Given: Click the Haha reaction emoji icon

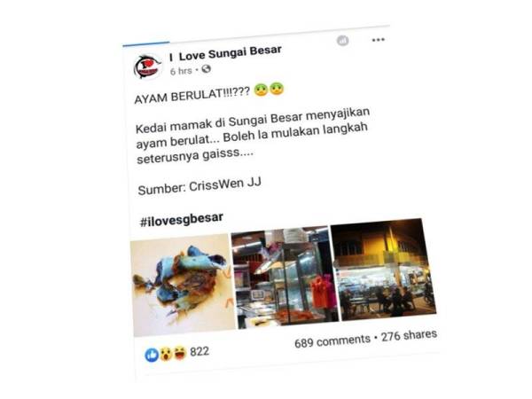Looking at the screenshot, I should [x=180, y=353].
